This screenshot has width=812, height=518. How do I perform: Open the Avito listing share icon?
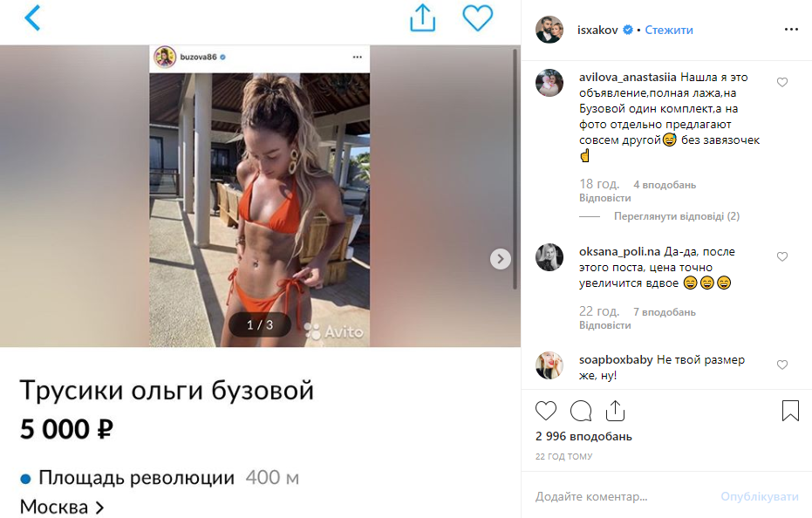click(x=422, y=17)
